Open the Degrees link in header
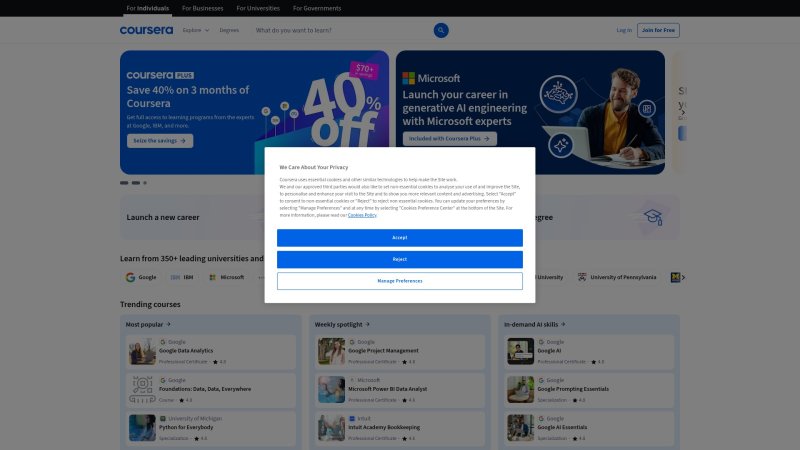 (x=229, y=30)
